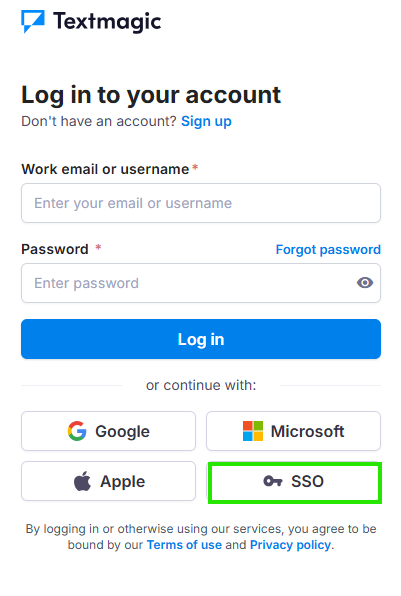The height and width of the screenshot is (596, 401).
Task: Toggle password visibility with eye icon
Action: pyautogui.click(x=365, y=283)
